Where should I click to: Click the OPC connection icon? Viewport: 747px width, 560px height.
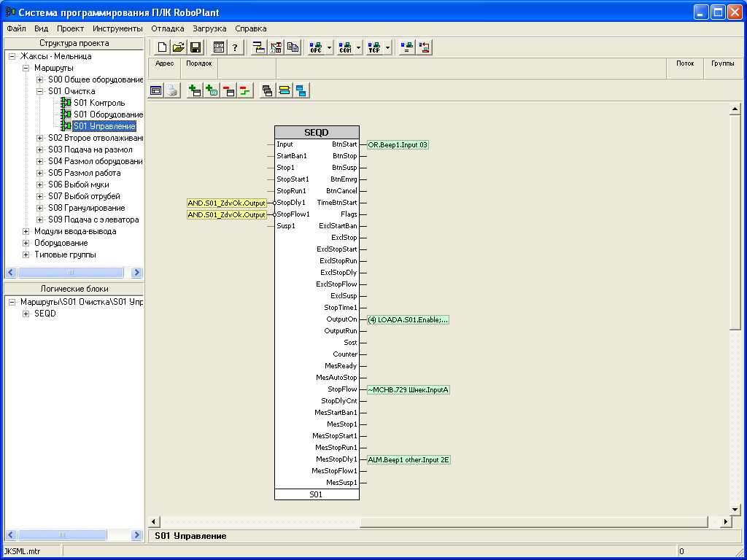[x=316, y=47]
